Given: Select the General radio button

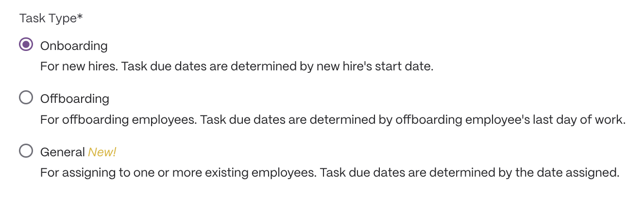Looking at the screenshot, I should [26, 151].
